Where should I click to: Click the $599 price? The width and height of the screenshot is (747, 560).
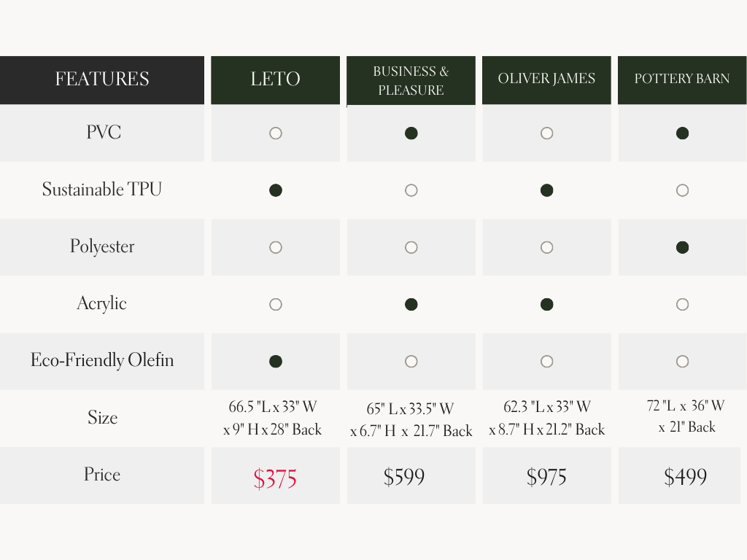pos(404,478)
